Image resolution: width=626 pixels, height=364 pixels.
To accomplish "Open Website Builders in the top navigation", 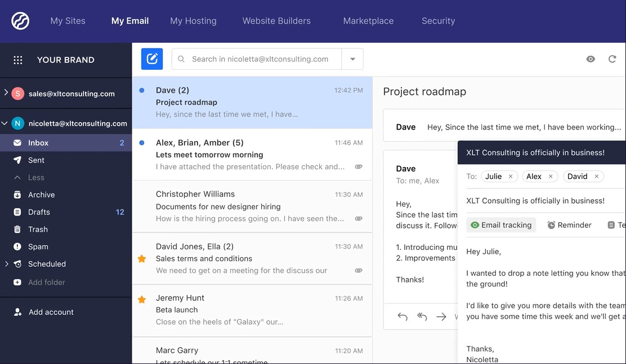I will click(276, 21).
